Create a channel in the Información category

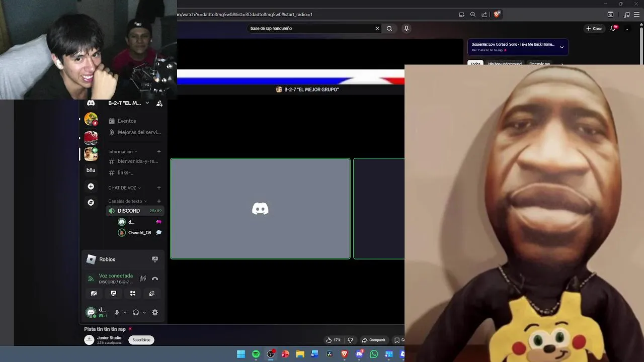tap(159, 151)
